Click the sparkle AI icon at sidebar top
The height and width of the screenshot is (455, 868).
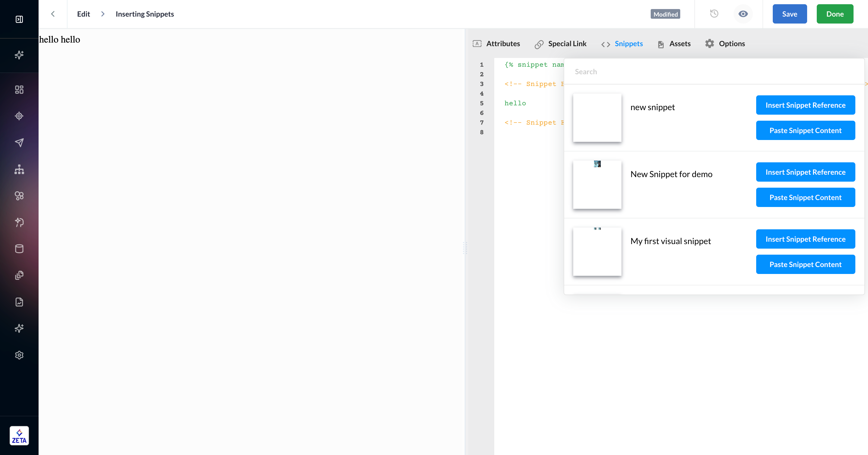point(19,55)
